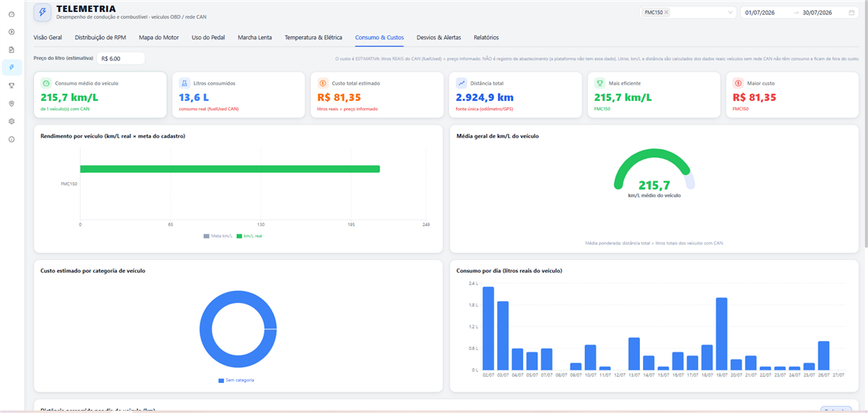
Task: Open the calendar icon in date range
Action: pos(851,12)
